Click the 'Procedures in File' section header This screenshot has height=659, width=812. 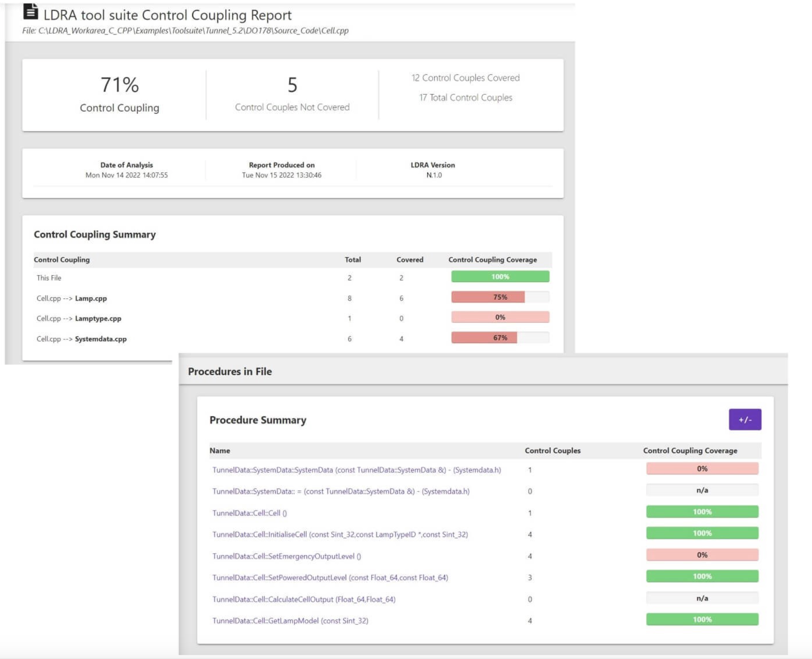(x=230, y=372)
